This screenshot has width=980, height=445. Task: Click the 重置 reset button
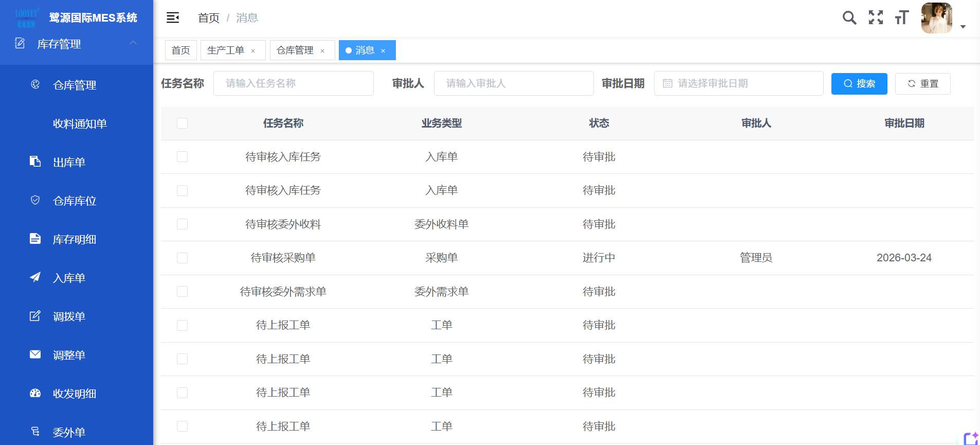pyautogui.click(x=922, y=84)
